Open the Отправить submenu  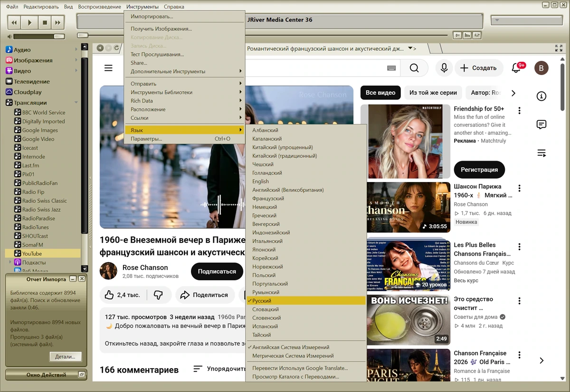[x=184, y=84]
